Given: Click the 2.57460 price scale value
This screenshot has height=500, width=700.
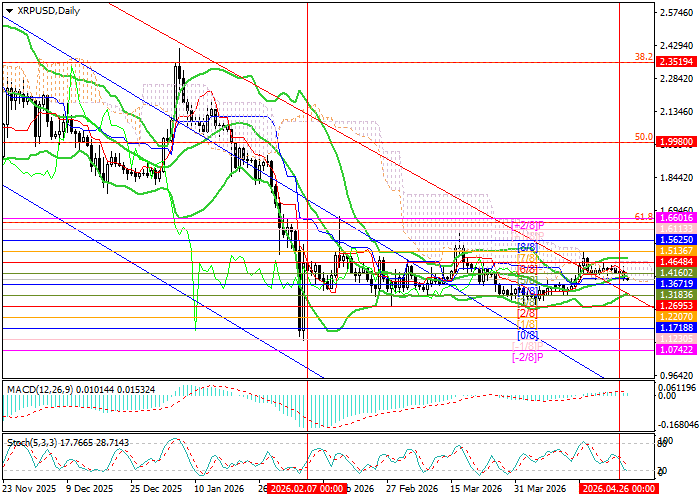Looking at the screenshot, I should point(677,13).
